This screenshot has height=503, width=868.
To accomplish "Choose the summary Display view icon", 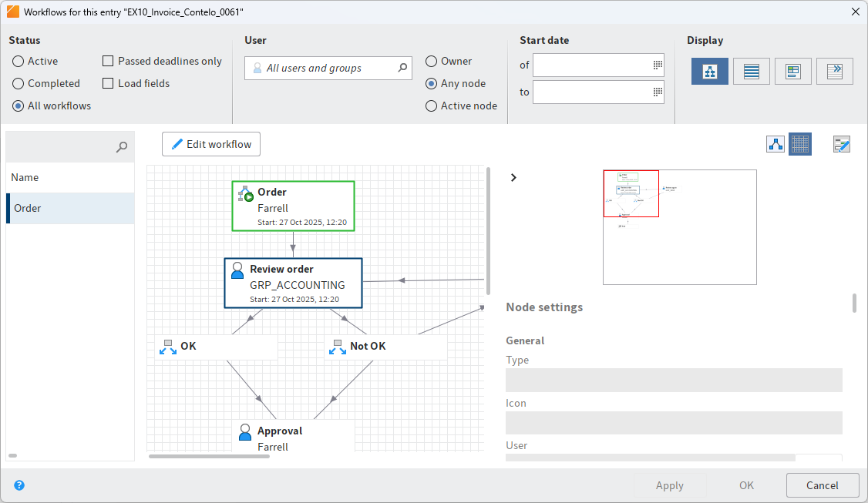I will [x=834, y=71].
